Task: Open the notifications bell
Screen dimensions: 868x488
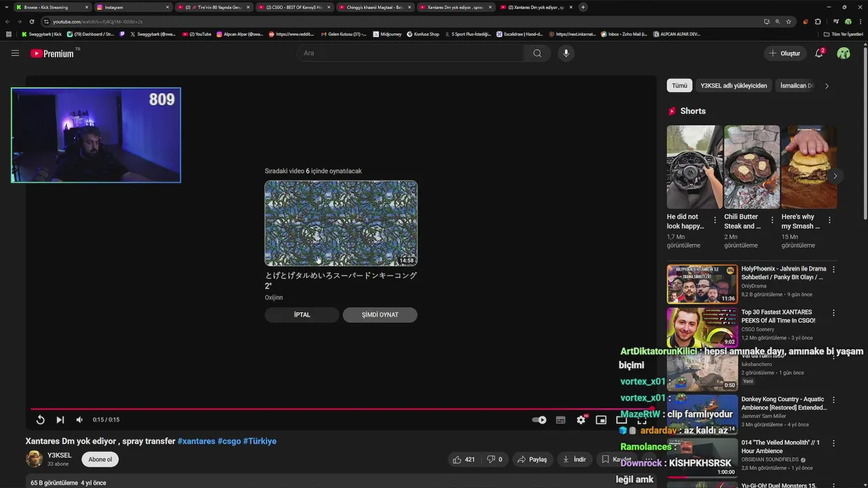Action: point(819,53)
